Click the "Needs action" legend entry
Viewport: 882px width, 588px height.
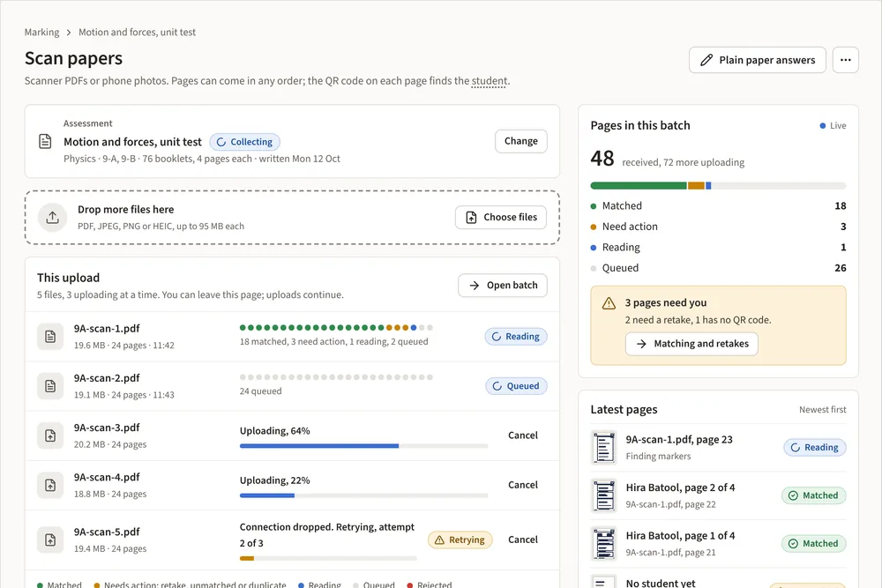coord(191,584)
